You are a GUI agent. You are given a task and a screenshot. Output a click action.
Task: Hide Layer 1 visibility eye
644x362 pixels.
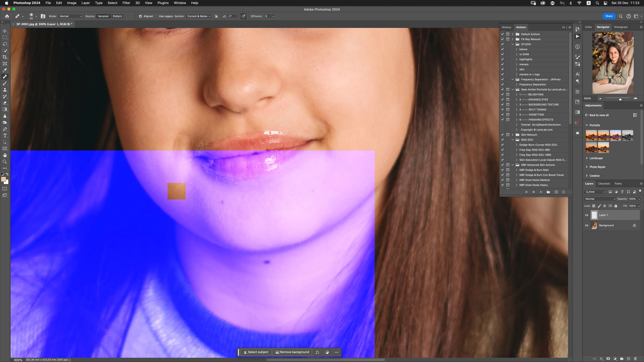pyautogui.click(x=587, y=215)
